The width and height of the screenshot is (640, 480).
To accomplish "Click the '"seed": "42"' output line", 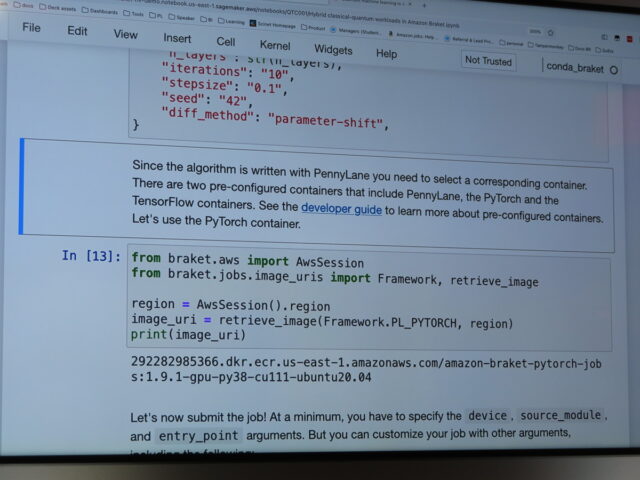I will pyautogui.click(x=207, y=99).
